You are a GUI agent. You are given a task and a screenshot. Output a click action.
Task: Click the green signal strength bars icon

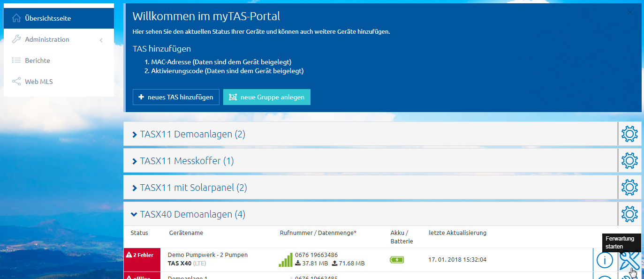click(x=285, y=260)
